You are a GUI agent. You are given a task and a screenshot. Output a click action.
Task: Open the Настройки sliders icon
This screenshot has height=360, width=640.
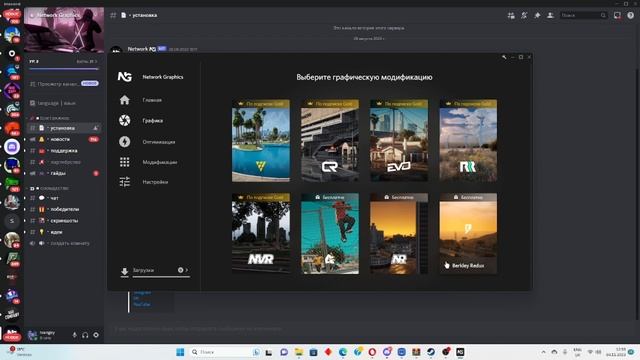(124, 182)
